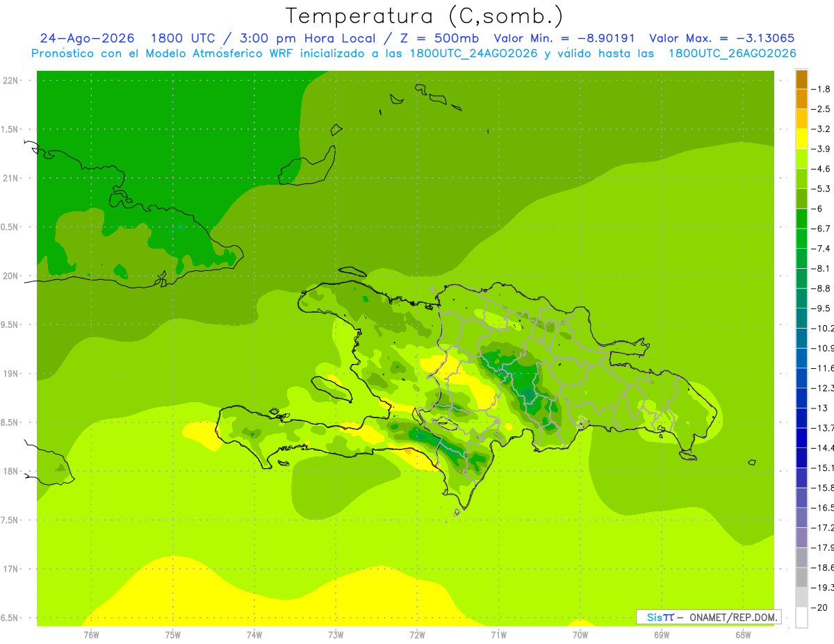
Task: Click the 69W longitude label
Action: [662, 634]
